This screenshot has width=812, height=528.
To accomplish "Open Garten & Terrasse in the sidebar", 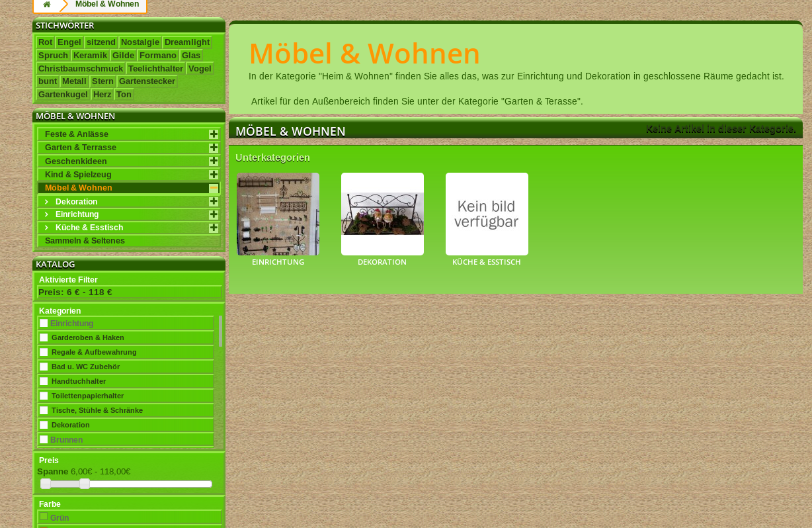I will 81,148.
